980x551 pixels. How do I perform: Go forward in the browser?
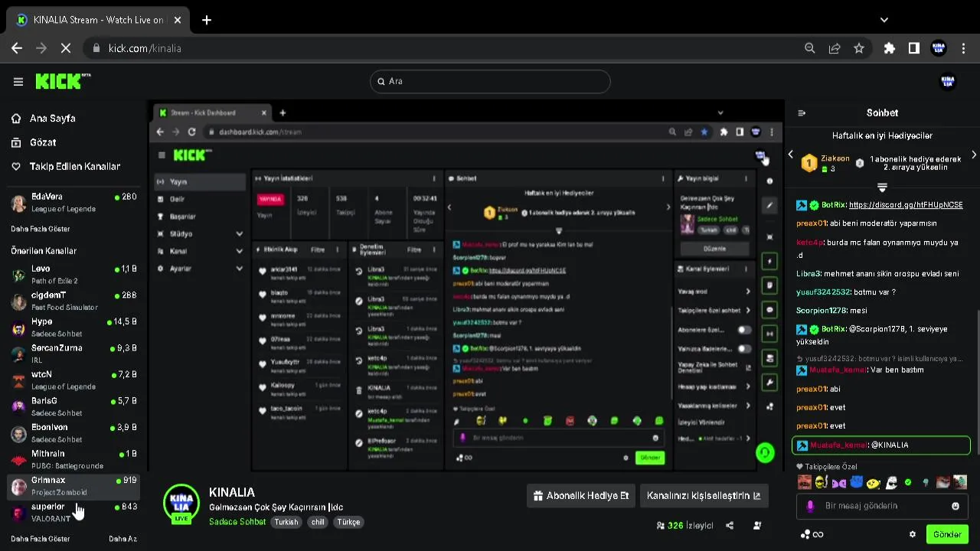tap(41, 48)
